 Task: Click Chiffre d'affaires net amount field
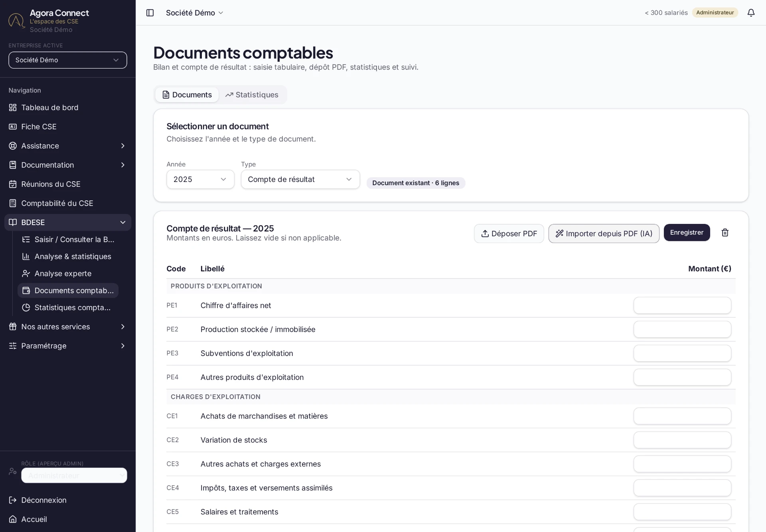click(x=682, y=305)
